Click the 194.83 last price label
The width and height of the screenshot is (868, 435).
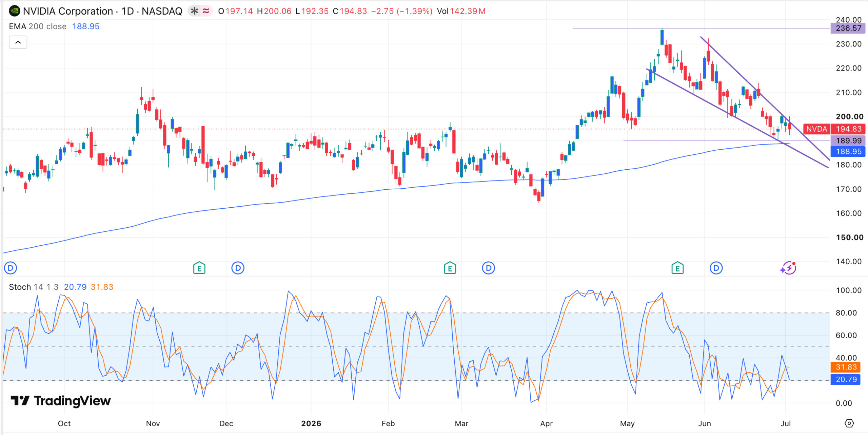tap(848, 129)
